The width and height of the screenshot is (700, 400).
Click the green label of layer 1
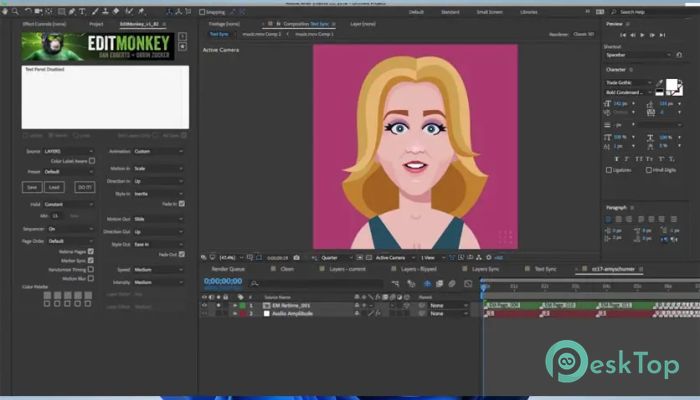point(242,305)
